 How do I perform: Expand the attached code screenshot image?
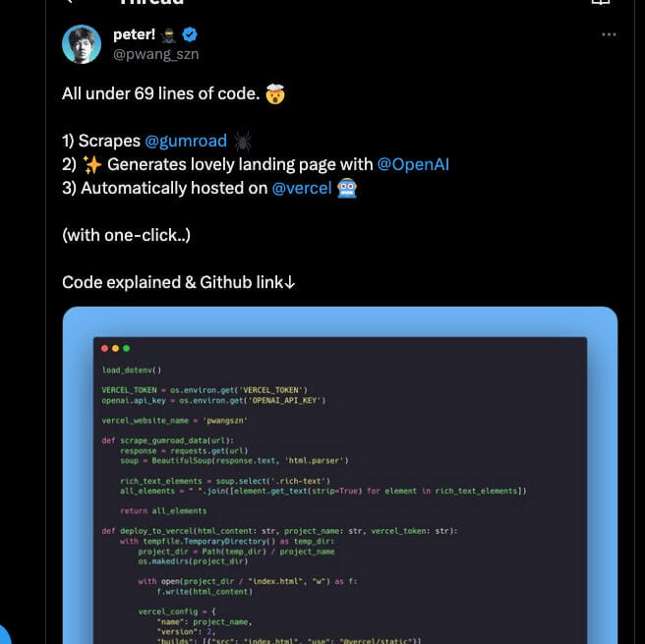point(339,474)
